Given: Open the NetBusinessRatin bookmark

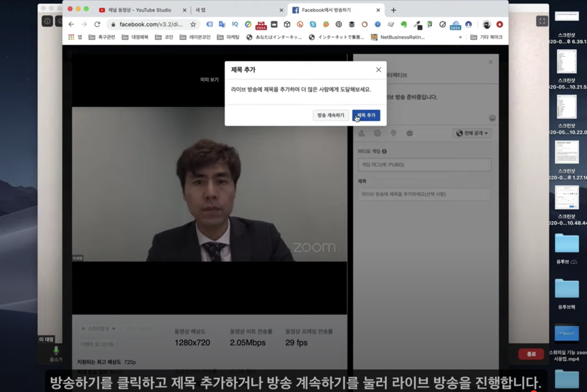Looking at the screenshot, I should click(398, 37).
